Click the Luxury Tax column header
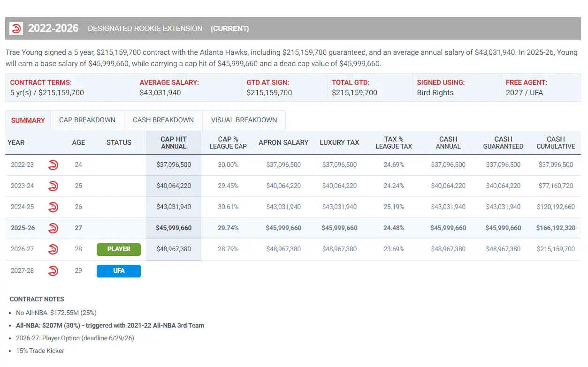The image size is (588, 367). tap(339, 142)
